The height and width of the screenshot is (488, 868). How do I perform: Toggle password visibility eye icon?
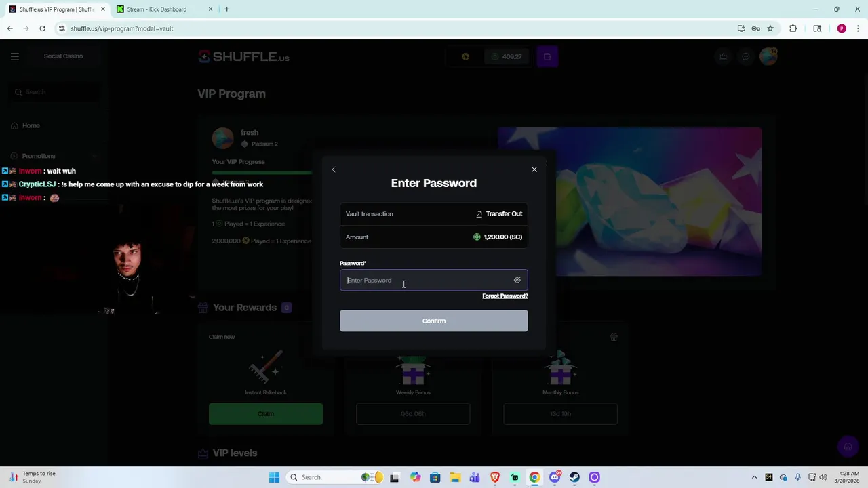point(517,280)
